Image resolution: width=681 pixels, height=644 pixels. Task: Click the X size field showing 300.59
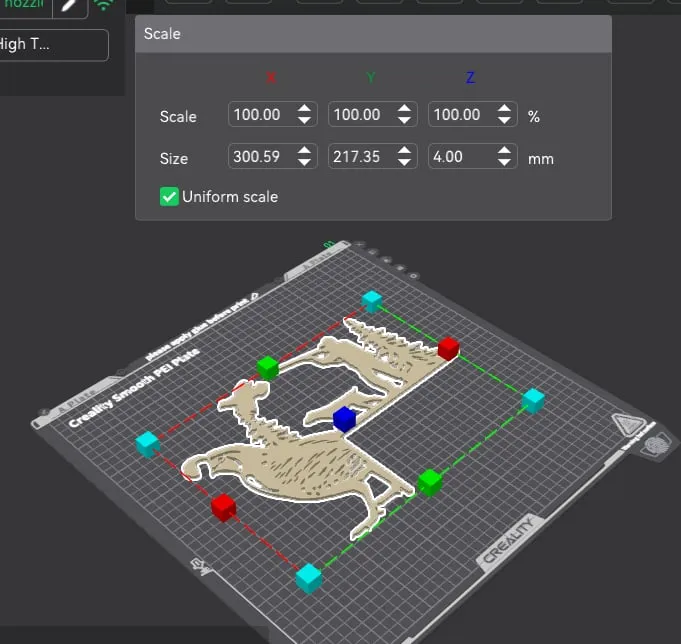coord(272,156)
